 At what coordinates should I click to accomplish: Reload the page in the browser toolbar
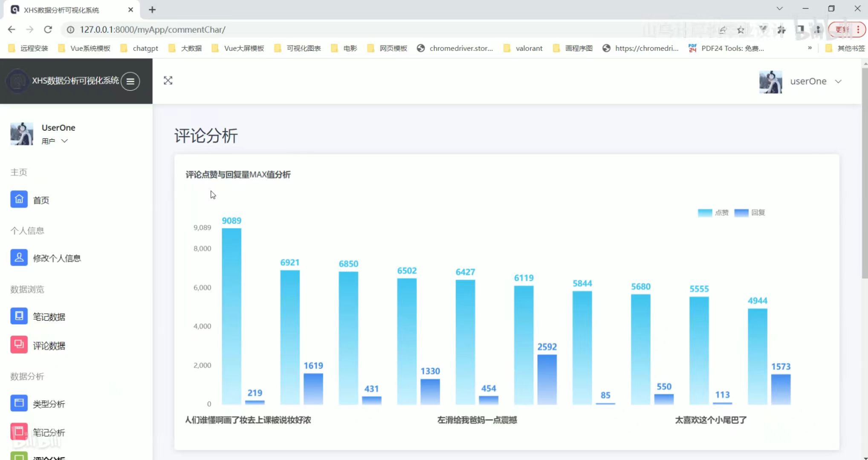[48, 29]
